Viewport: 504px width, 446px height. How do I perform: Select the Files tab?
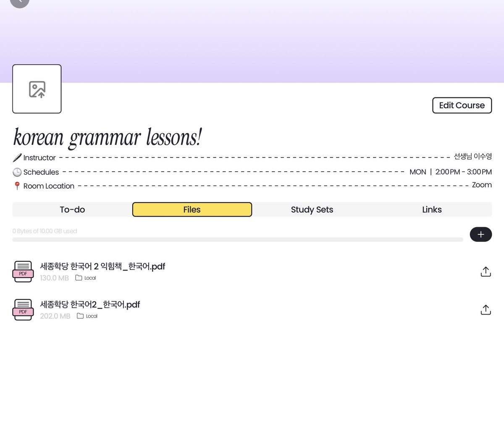coord(192,210)
